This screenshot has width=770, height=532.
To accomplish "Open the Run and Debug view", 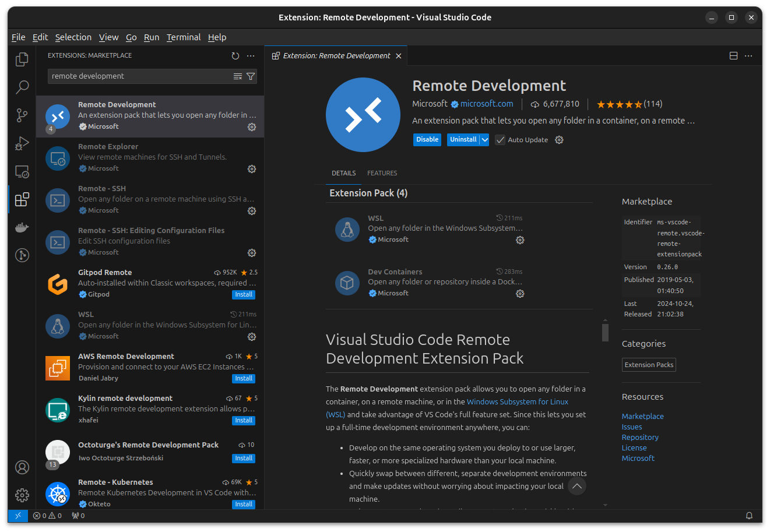I will tap(22, 143).
